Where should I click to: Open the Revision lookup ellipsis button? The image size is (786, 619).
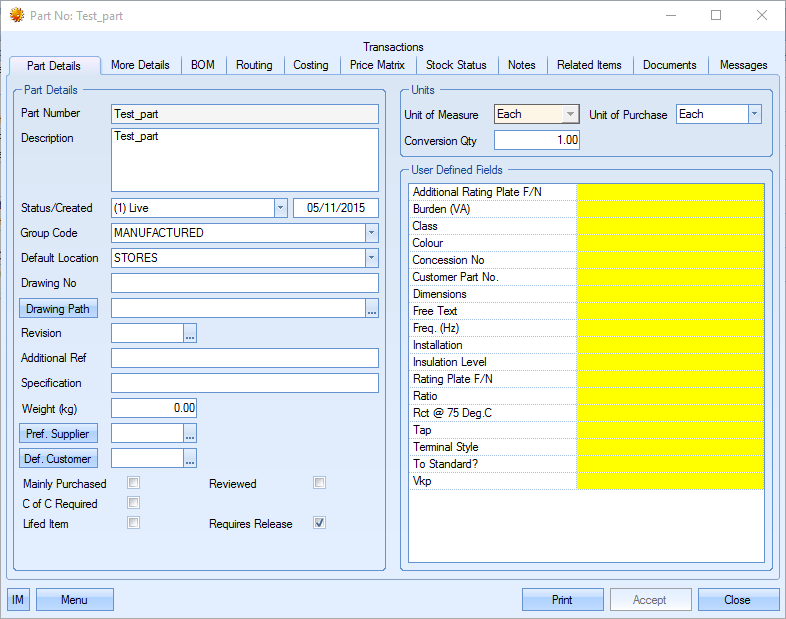[x=190, y=334]
